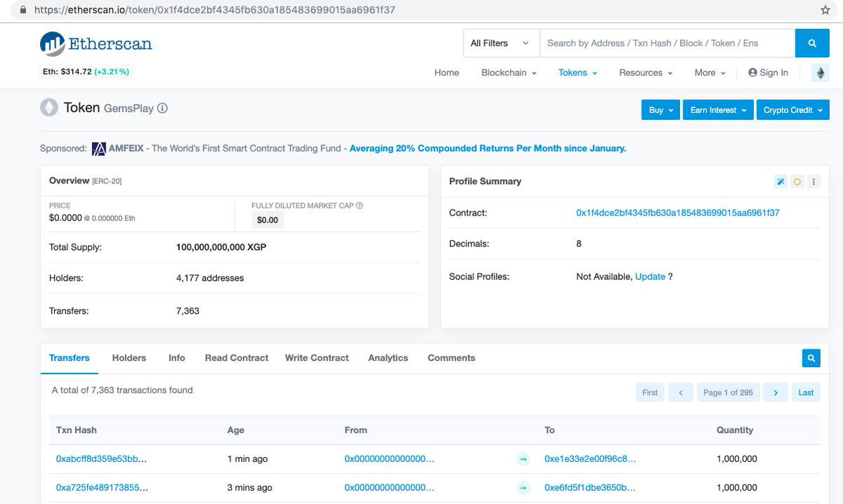Click the green arrow in the 1 min ago row
Image resolution: width=843 pixels, height=504 pixels.
click(x=523, y=459)
